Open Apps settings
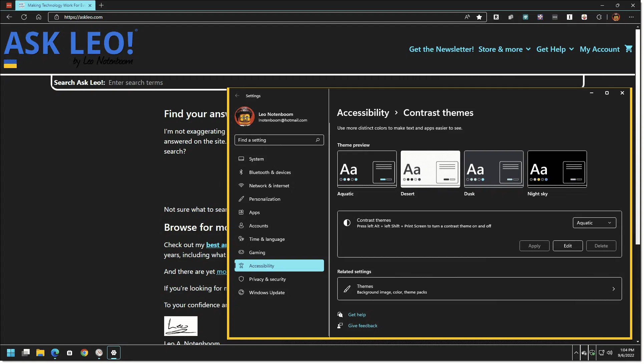Image resolution: width=644 pixels, height=364 pixels. pos(279,212)
